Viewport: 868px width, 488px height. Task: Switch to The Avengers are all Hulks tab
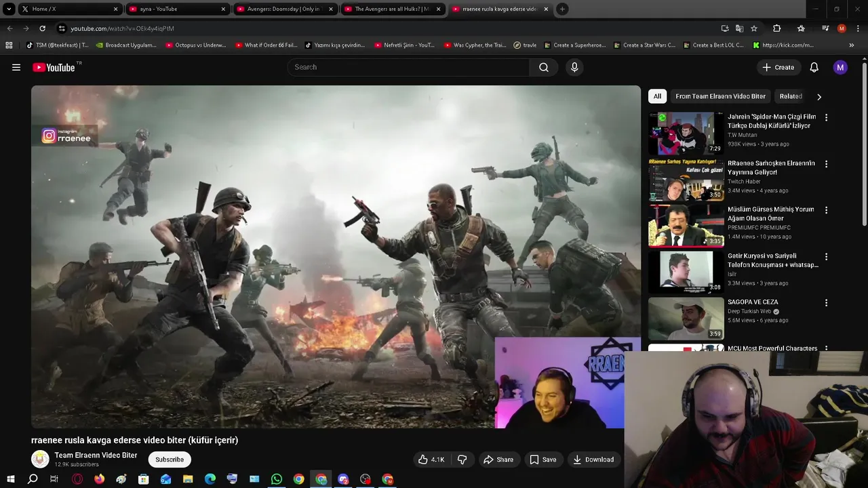point(393,9)
